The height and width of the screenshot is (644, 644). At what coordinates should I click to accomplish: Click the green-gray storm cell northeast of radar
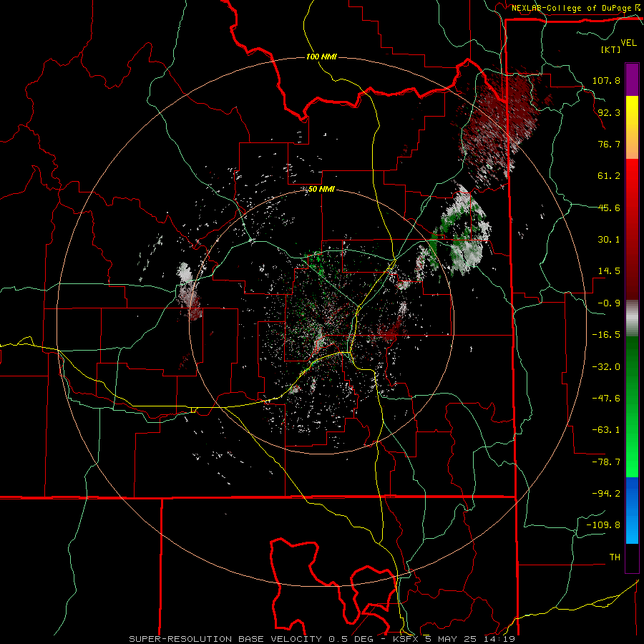[x=462, y=234]
